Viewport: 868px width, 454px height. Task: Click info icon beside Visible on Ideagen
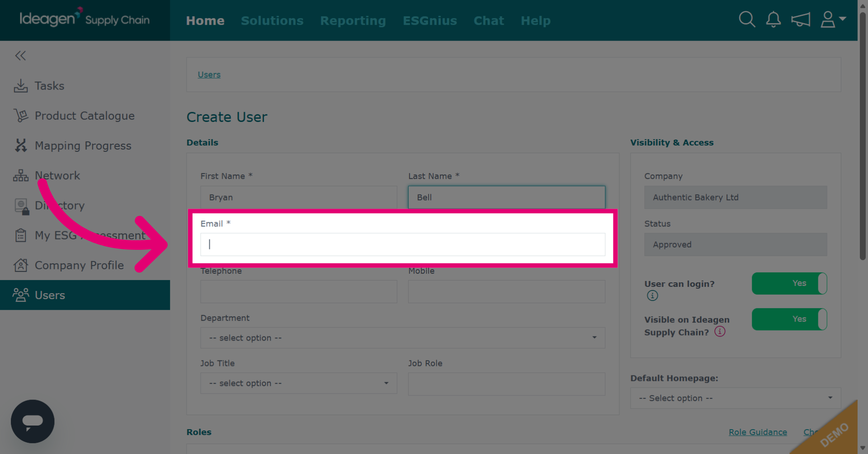point(720,332)
